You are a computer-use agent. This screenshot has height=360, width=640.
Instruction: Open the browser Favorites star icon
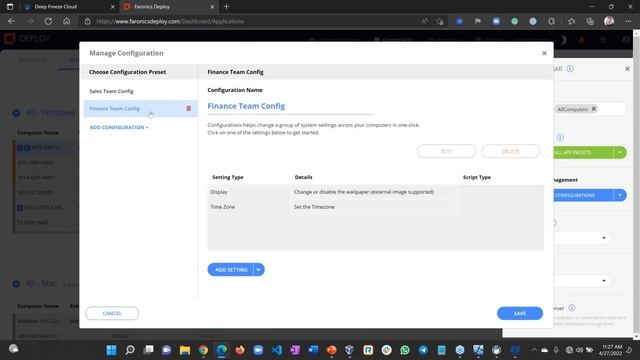coord(571,21)
